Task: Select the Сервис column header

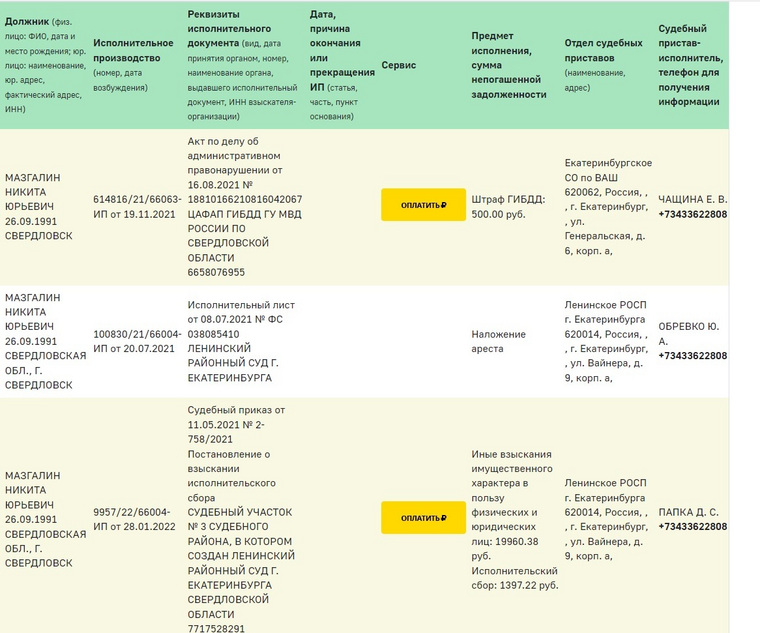Action: [x=398, y=65]
